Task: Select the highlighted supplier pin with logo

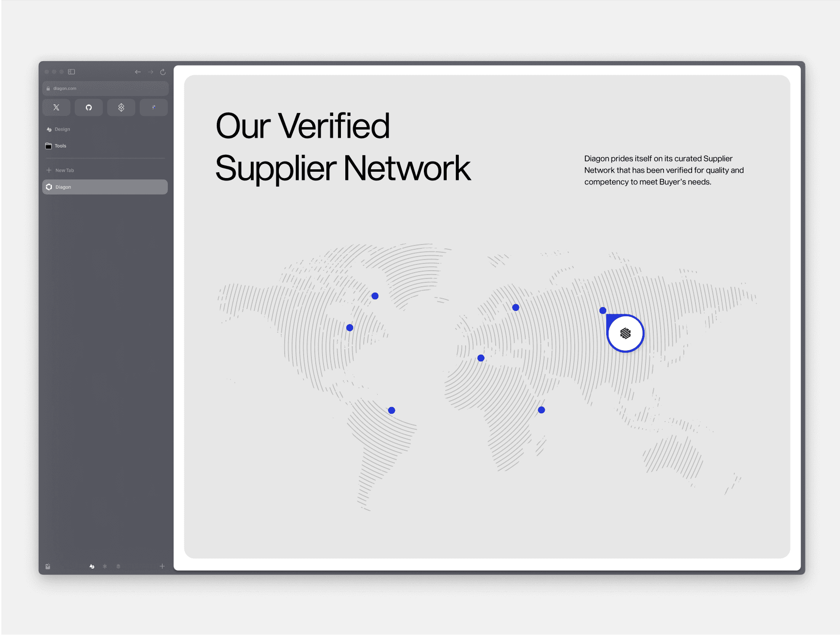Action: pos(625,333)
